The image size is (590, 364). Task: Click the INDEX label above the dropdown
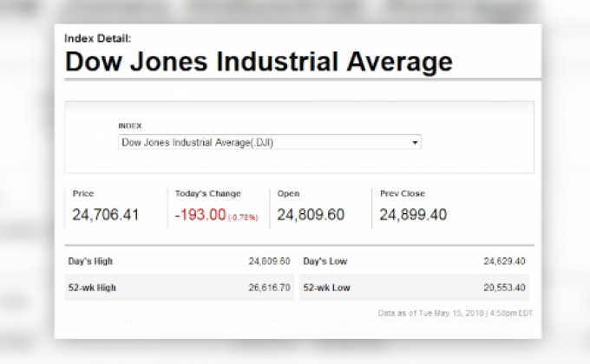point(129,126)
